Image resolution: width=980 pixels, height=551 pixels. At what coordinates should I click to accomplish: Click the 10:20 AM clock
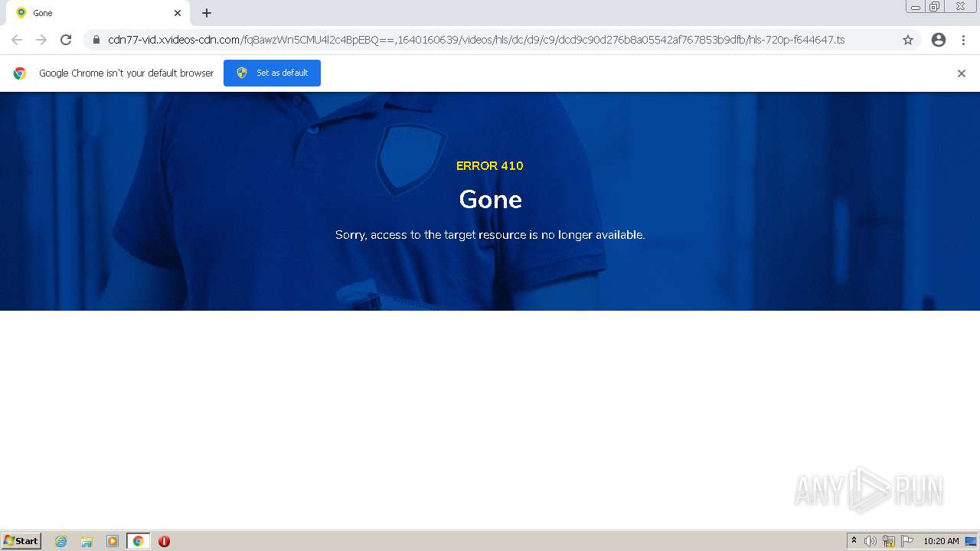(941, 541)
